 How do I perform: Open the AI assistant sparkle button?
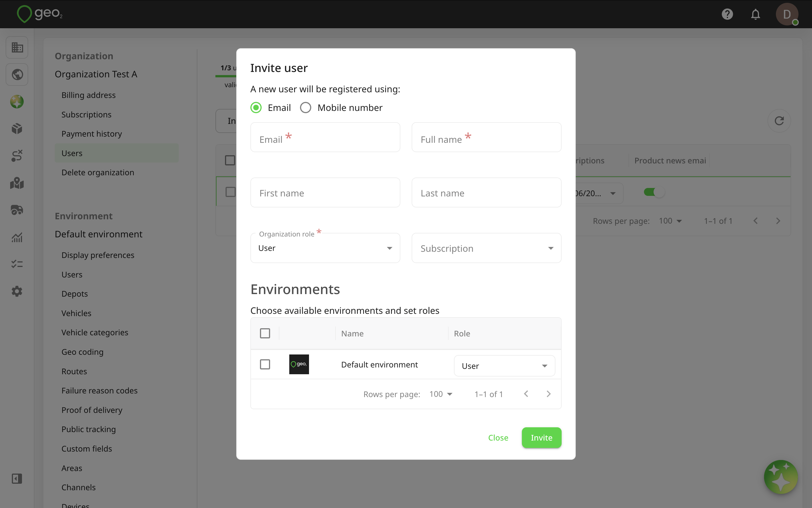[x=781, y=477]
